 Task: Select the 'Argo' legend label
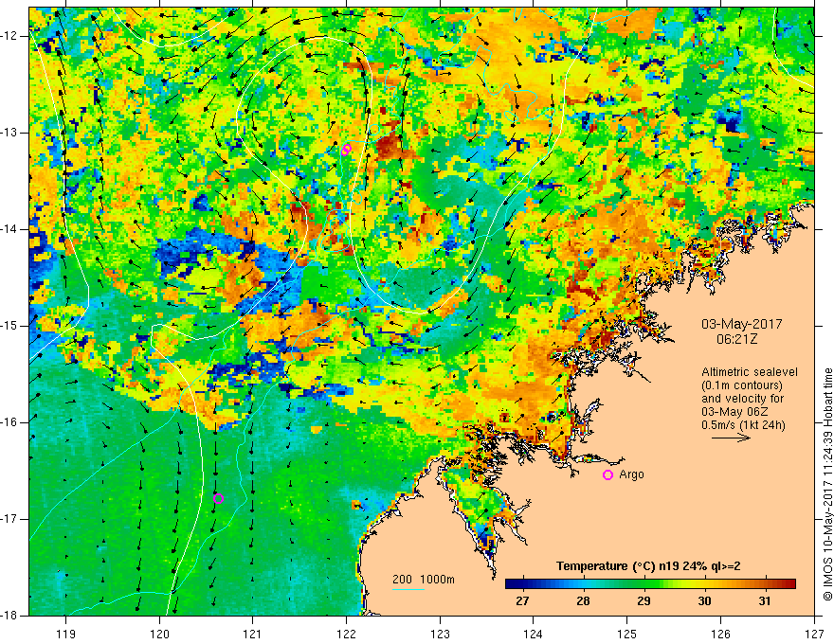click(631, 474)
